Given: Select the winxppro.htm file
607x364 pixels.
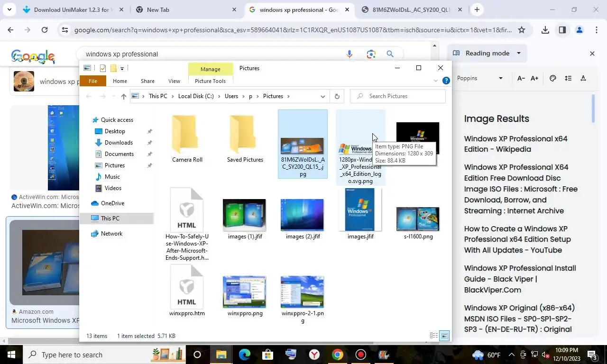Looking at the screenshot, I should [x=187, y=291].
